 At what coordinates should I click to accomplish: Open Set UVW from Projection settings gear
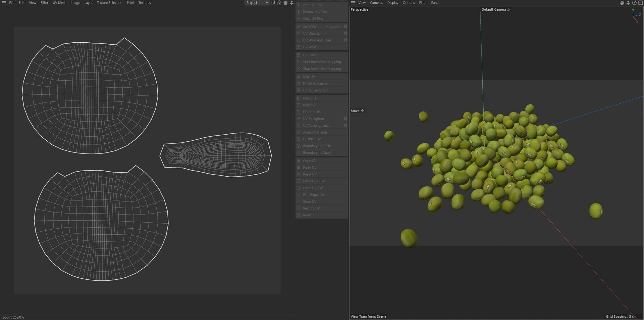pyautogui.click(x=345, y=27)
